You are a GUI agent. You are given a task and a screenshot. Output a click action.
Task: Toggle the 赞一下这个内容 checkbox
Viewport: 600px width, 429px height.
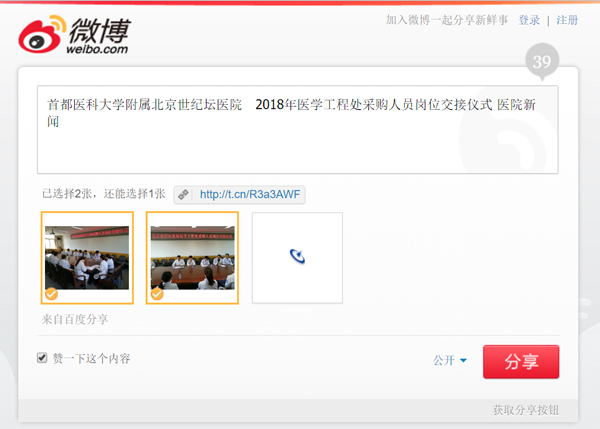[42, 358]
